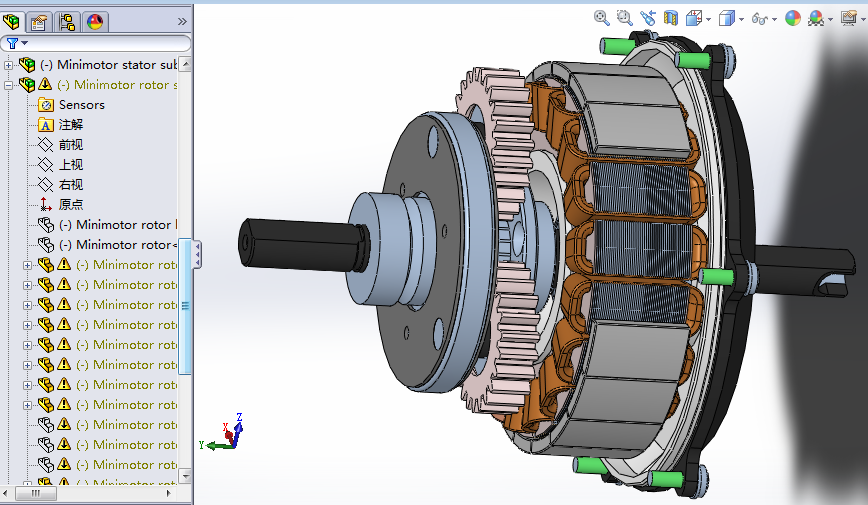The image size is (868, 505).
Task: Return to the Previous View
Action: coord(648,18)
